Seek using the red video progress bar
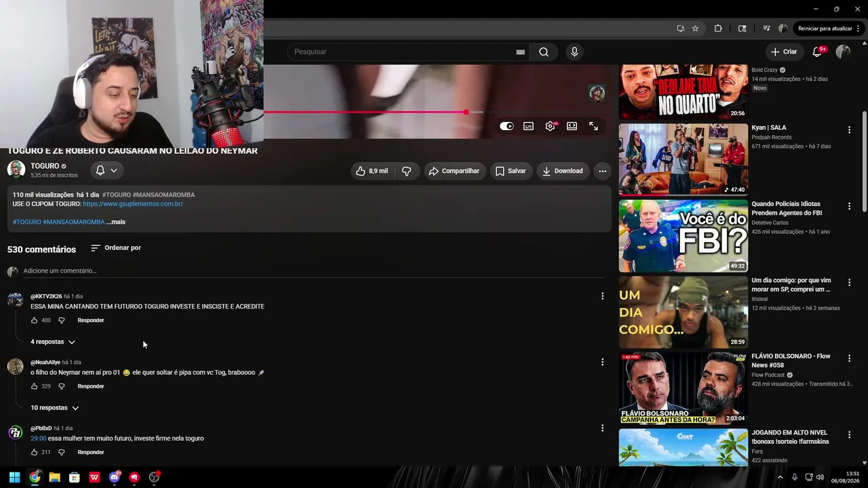The height and width of the screenshot is (488, 868). pyautogui.click(x=374, y=112)
